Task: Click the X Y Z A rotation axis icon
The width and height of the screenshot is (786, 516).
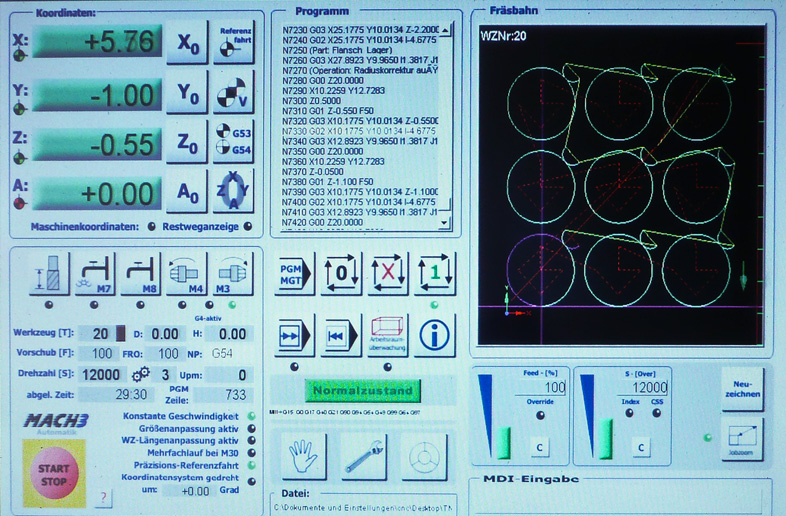Action: (234, 191)
